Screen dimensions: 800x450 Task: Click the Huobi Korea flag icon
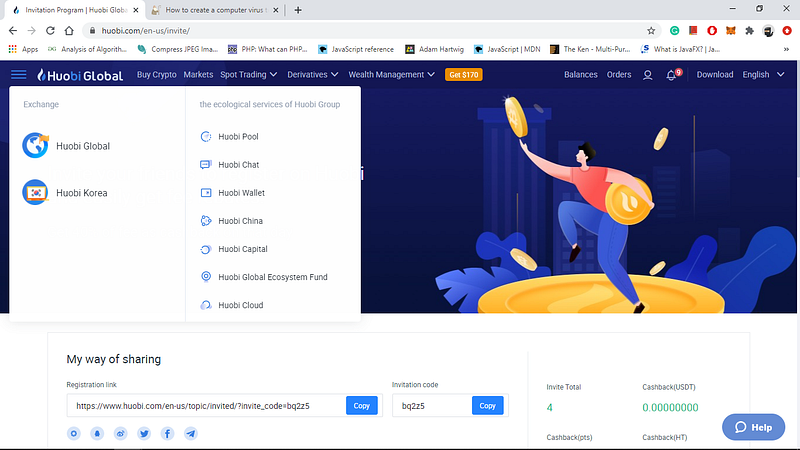(35, 192)
